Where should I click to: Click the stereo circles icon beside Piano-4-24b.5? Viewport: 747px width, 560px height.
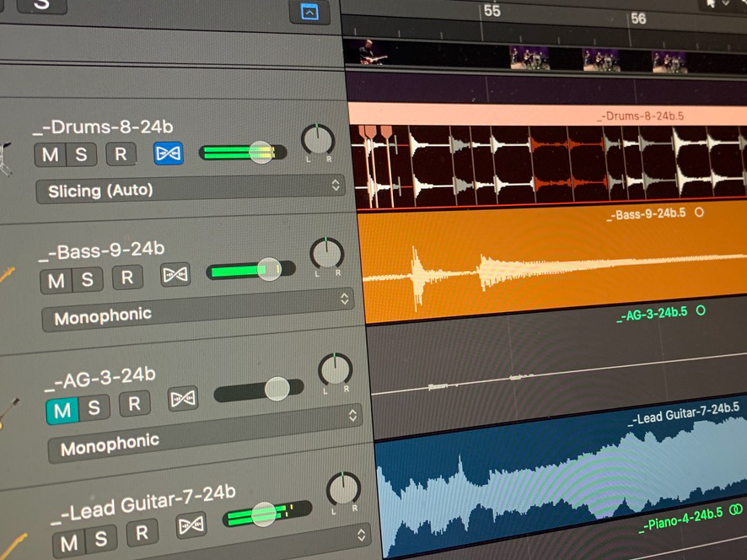coord(735,510)
